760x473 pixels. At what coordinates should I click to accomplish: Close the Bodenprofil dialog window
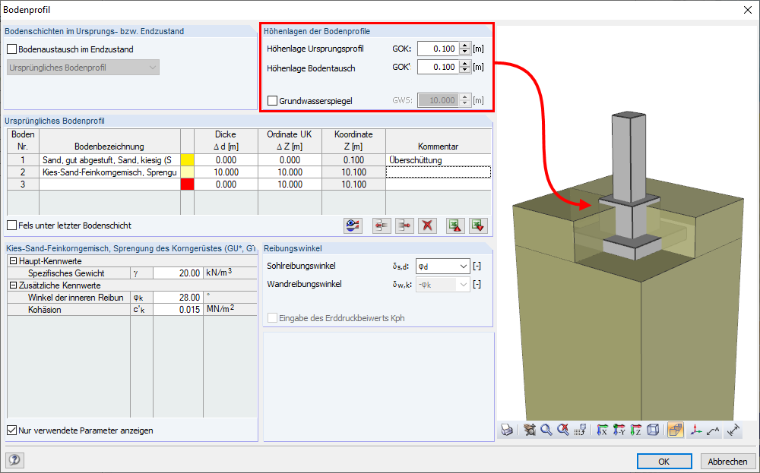click(747, 10)
